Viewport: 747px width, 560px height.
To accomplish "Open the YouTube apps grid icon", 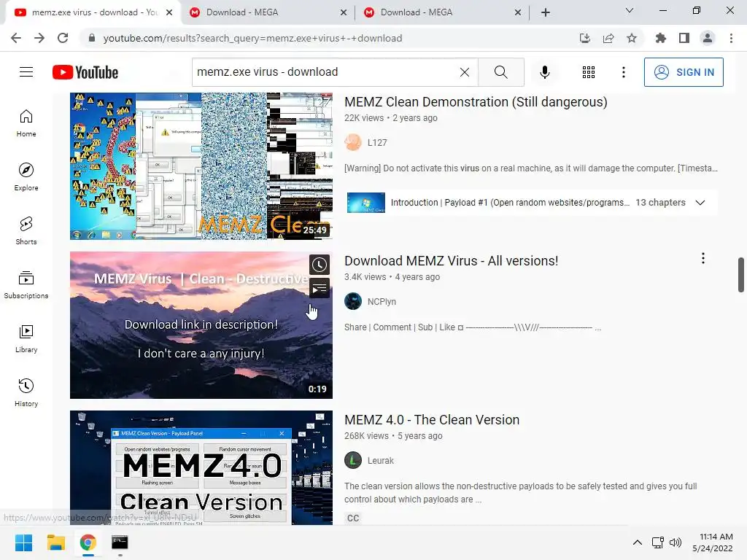I will (x=589, y=72).
